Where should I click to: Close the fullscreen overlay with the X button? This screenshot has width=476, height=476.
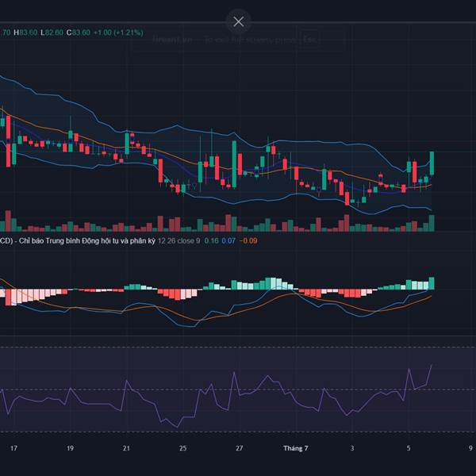(x=238, y=21)
